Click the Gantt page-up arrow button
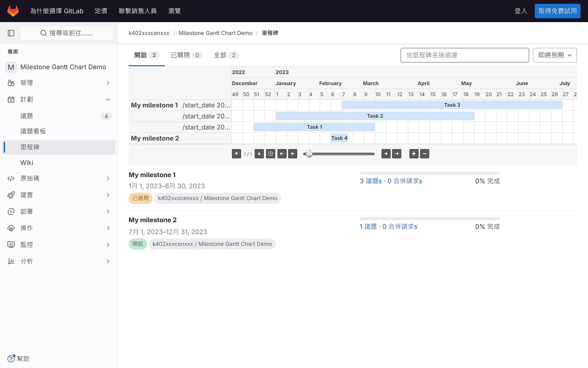 point(237,154)
